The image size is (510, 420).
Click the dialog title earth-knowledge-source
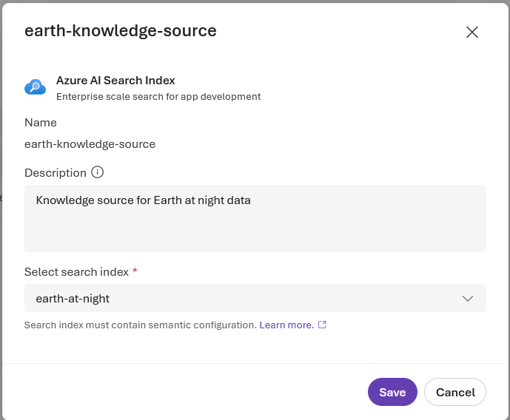121,30
